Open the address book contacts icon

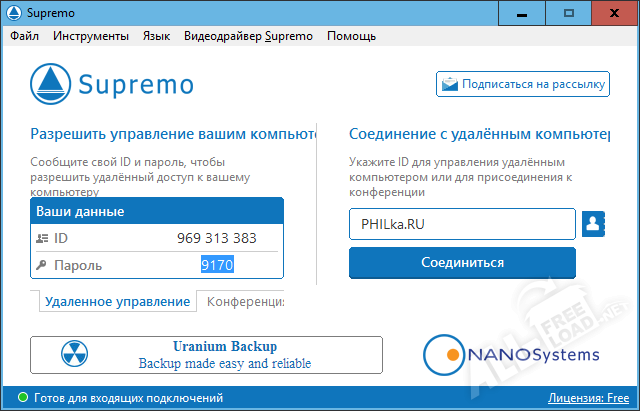pyautogui.click(x=595, y=224)
